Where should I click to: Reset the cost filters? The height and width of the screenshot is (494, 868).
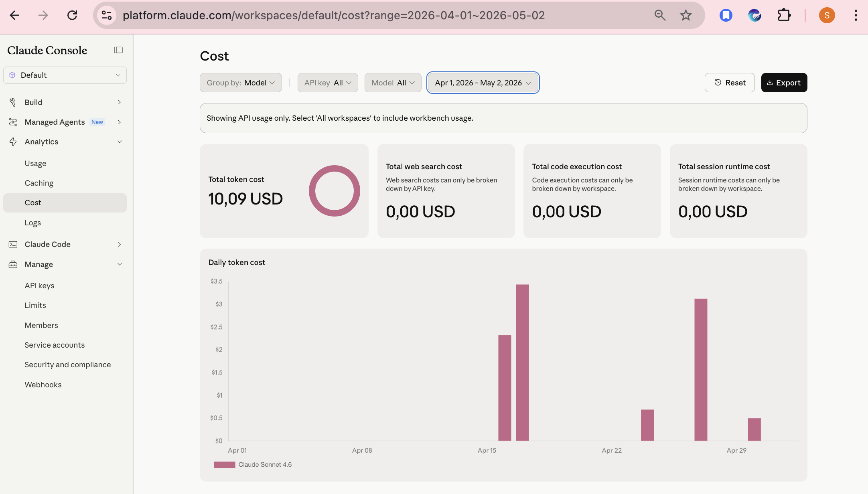point(730,83)
